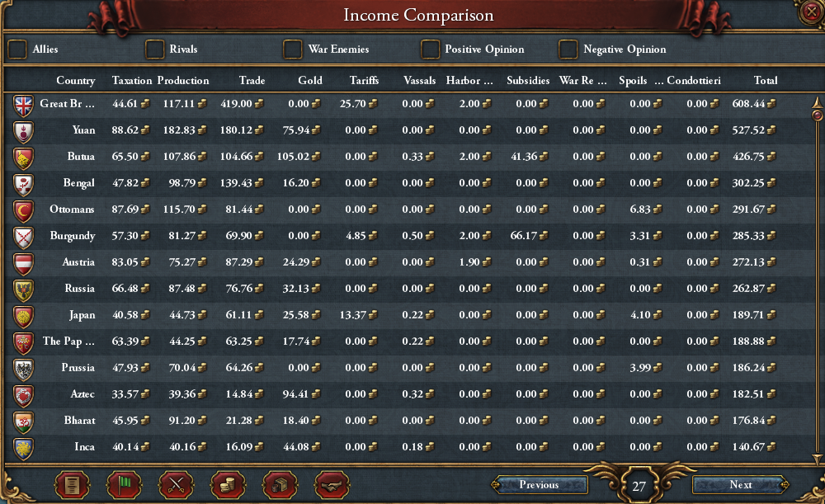825x504 pixels.
Task: Enable the Rivals filter checkbox
Action: 155,49
